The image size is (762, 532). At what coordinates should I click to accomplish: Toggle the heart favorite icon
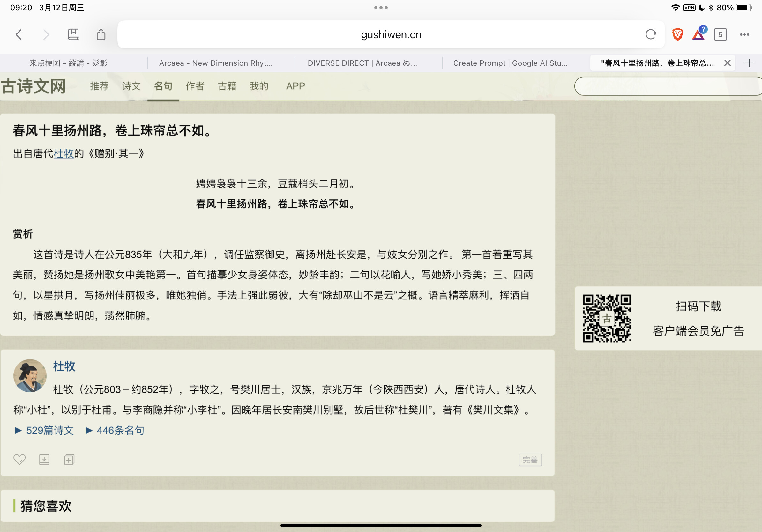(19, 459)
